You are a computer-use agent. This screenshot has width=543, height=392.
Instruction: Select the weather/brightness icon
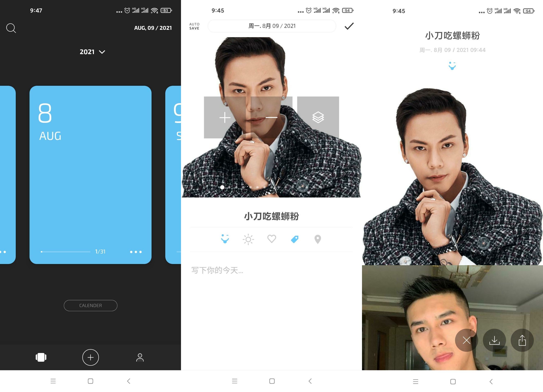coord(248,239)
